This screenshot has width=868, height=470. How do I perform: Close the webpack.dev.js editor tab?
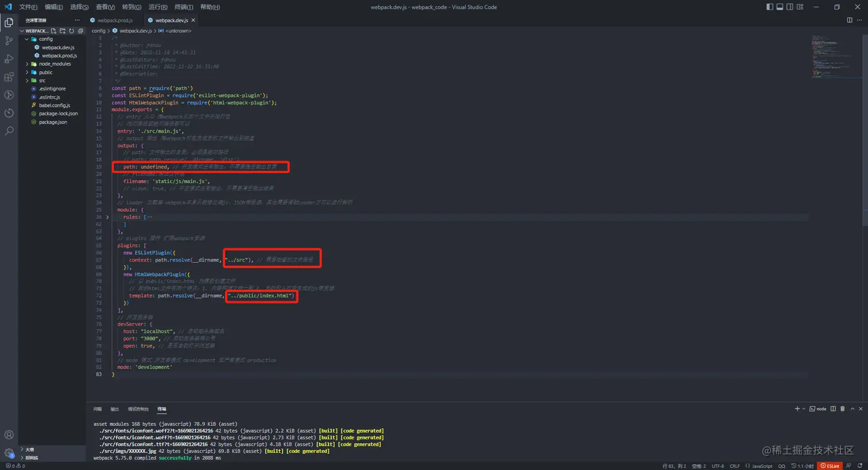(x=193, y=20)
